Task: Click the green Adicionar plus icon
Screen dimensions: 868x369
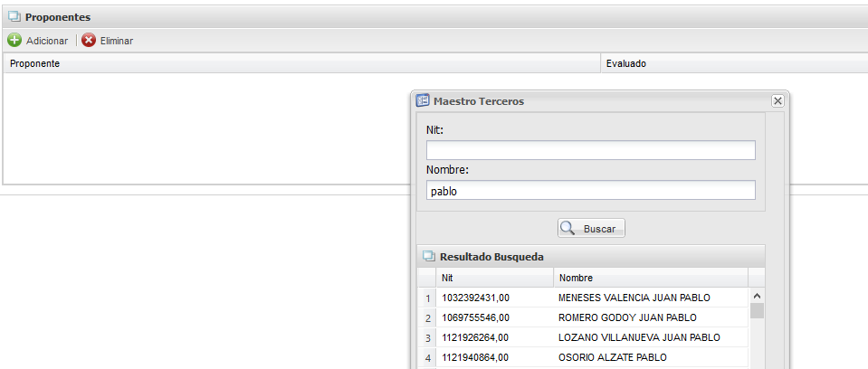Action: [14, 41]
